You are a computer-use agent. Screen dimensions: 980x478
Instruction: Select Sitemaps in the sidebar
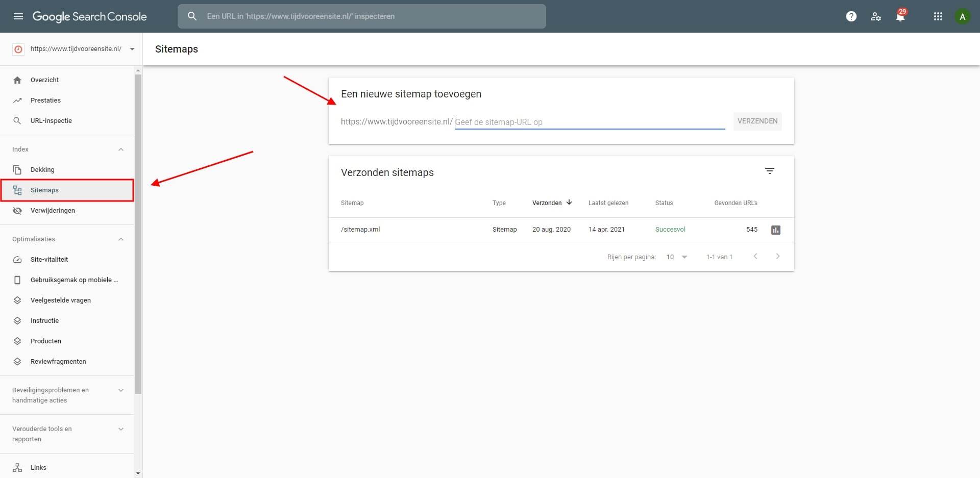(x=67, y=190)
